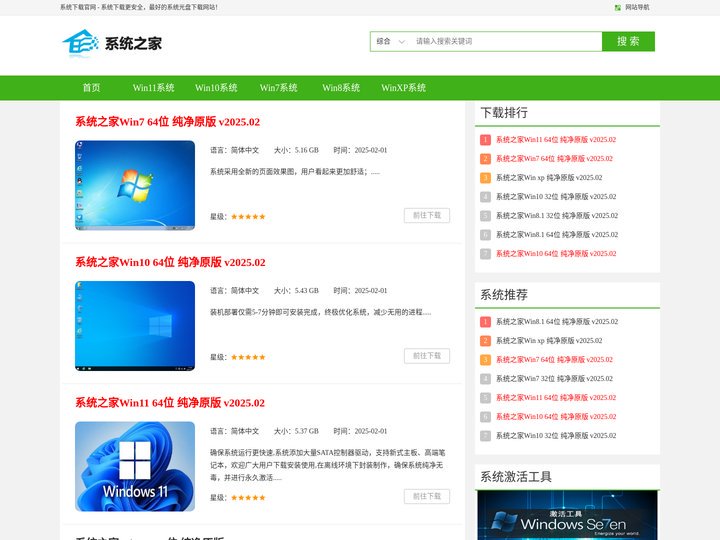Click the Windows 11 wallpaper thumbnail

pyautogui.click(x=135, y=466)
